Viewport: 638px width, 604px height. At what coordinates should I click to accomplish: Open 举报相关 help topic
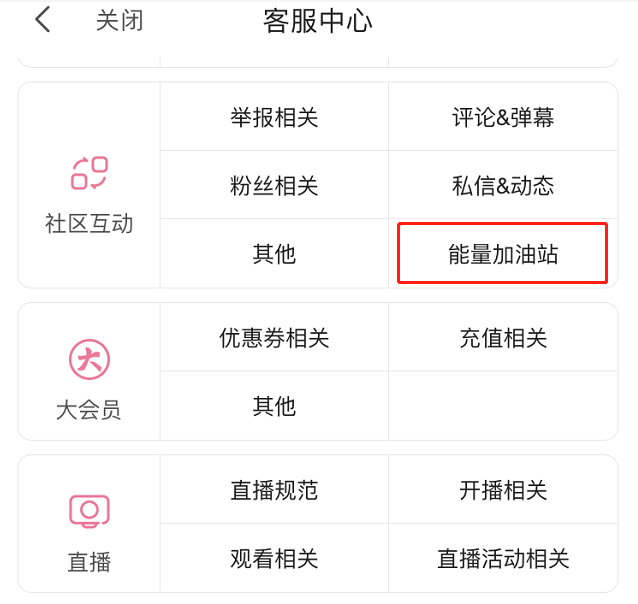(274, 118)
